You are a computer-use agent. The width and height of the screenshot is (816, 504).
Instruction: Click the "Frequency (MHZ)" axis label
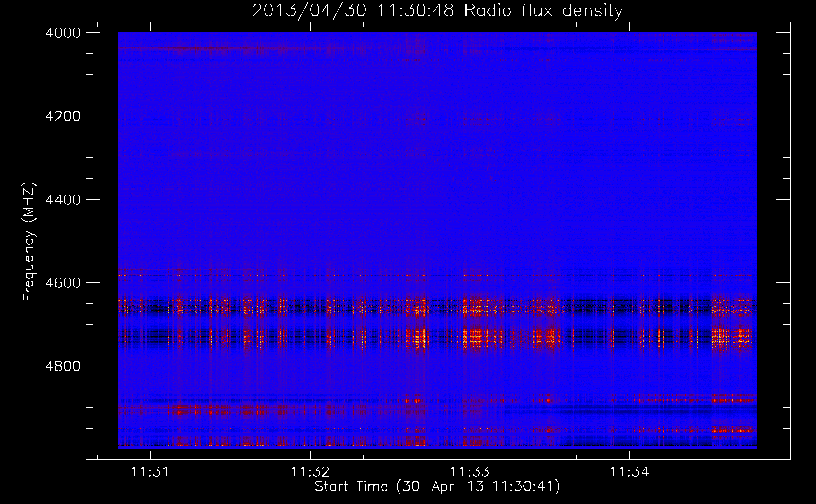[29, 242]
